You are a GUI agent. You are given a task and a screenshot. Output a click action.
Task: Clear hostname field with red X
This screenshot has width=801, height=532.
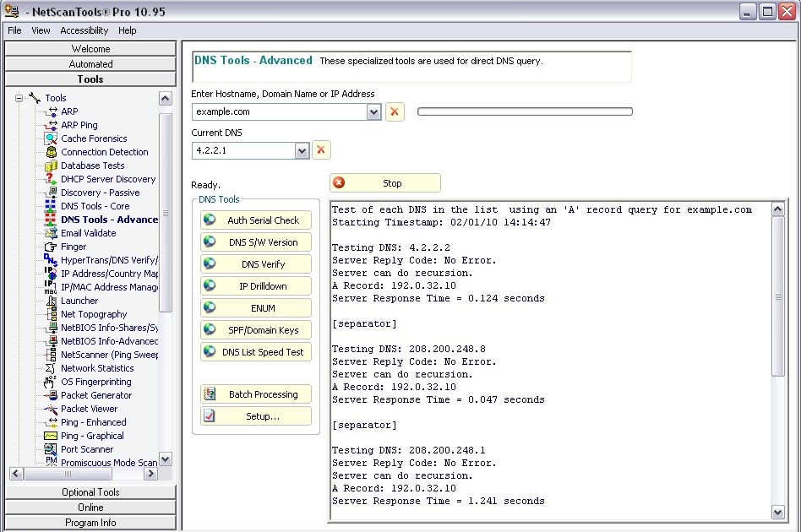[395, 111]
